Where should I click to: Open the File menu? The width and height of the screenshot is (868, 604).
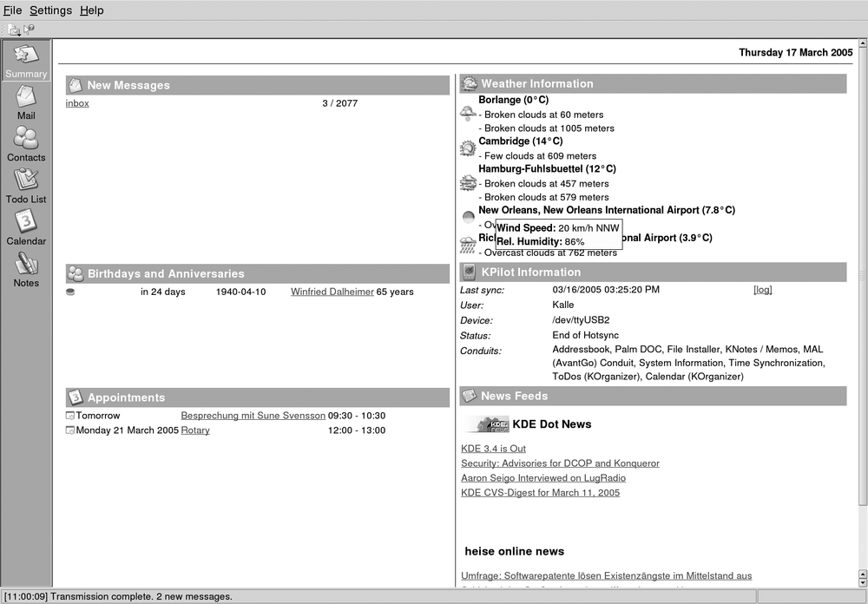tap(12, 10)
